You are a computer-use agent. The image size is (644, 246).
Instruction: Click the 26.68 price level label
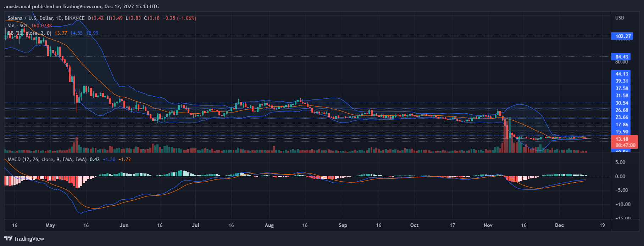(622, 110)
